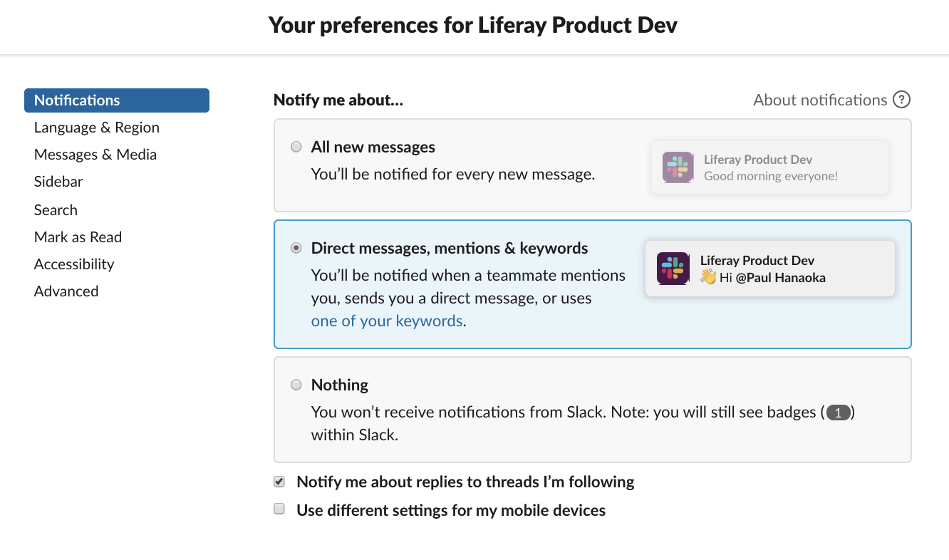Choose Direct messages, mentions & keywords radio
This screenshot has width=949, height=560.
pos(296,249)
